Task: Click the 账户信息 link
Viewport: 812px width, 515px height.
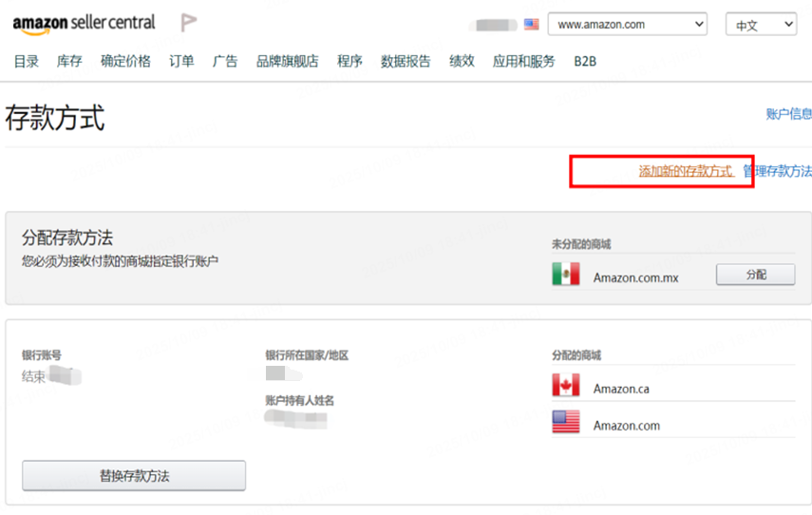Action: [x=788, y=114]
